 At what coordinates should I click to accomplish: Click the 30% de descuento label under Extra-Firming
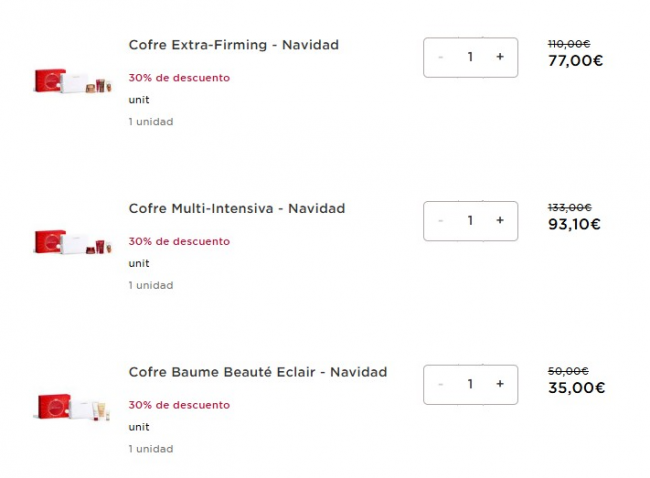click(179, 77)
